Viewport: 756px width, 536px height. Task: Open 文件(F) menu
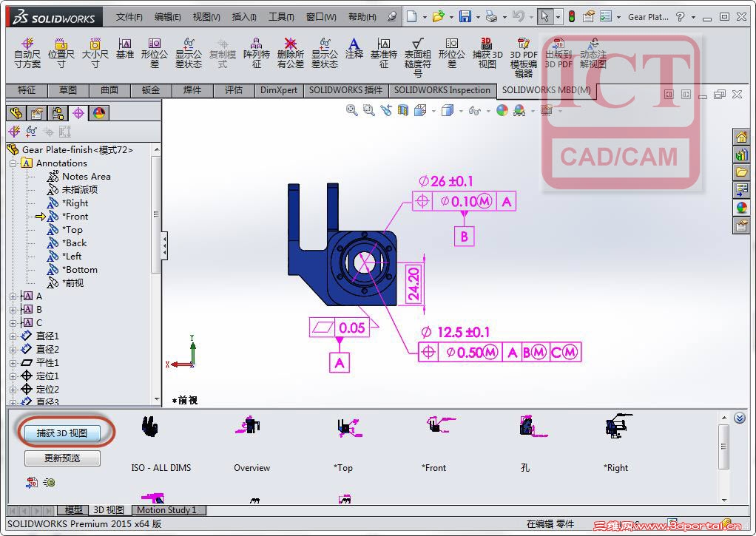point(129,17)
